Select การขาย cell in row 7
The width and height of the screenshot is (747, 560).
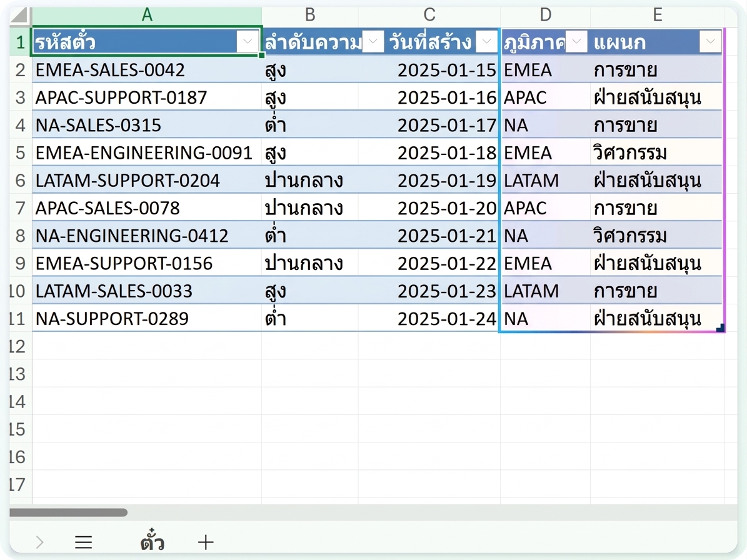click(658, 208)
